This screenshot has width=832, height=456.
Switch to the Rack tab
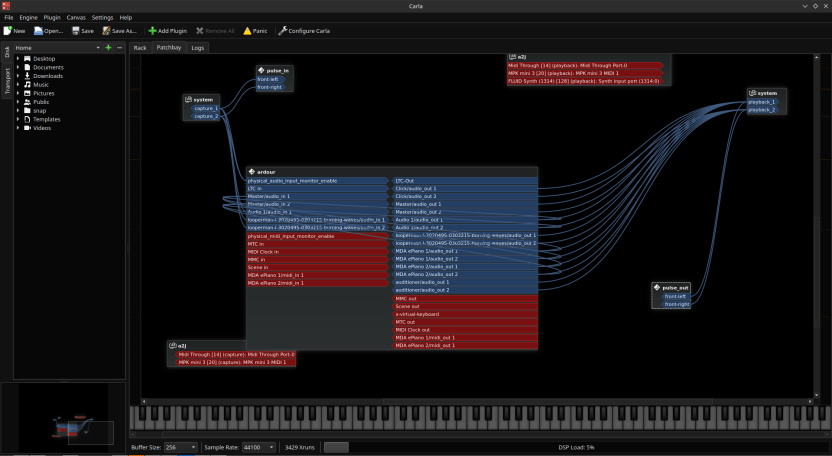point(140,48)
